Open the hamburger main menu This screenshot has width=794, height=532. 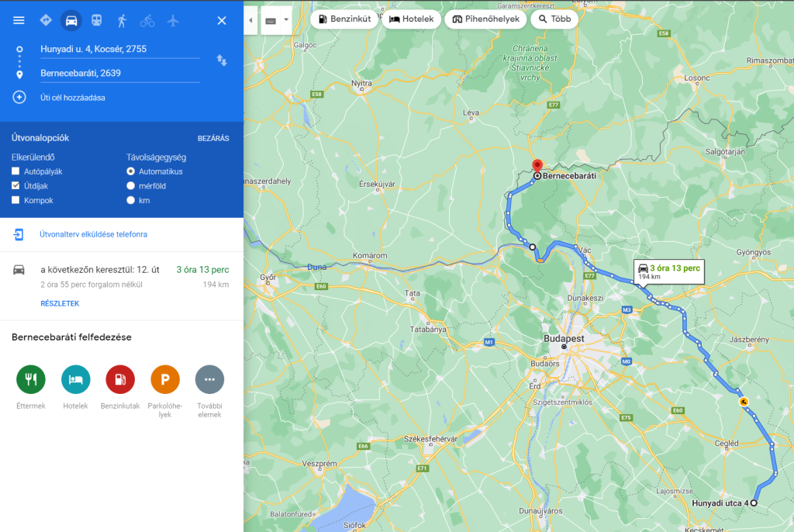point(19,20)
